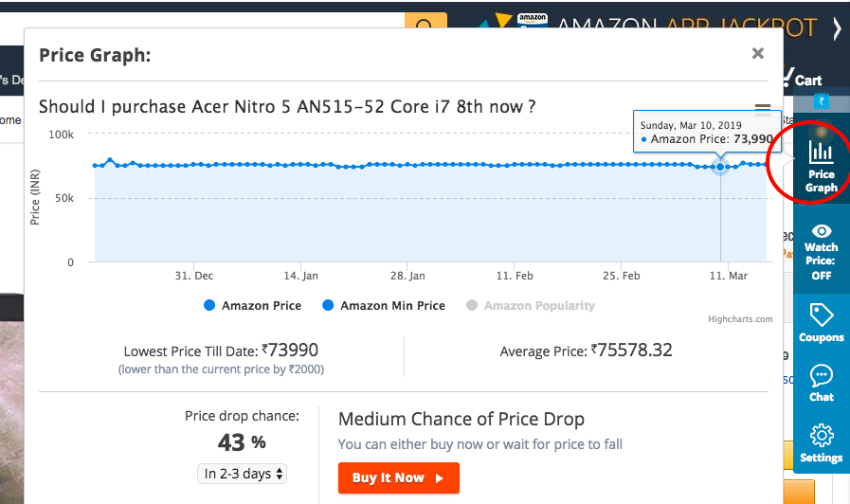Toggle the Amazon Min Price legend series
850x504 pixels.
pos(383,305)
